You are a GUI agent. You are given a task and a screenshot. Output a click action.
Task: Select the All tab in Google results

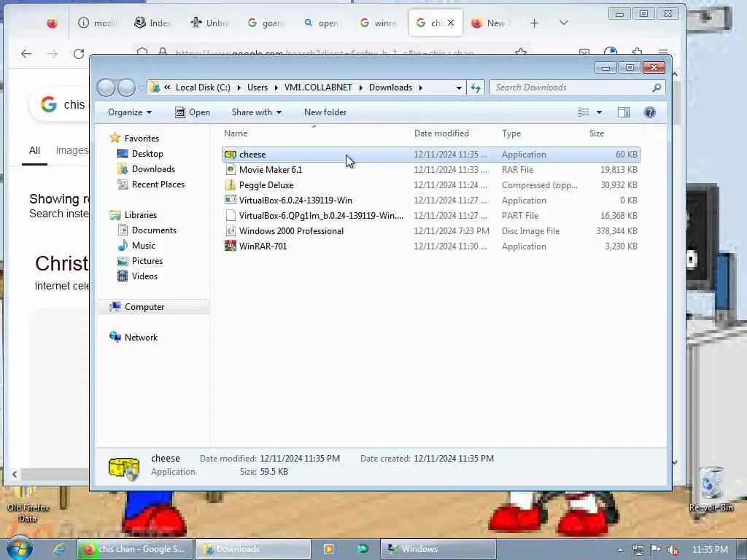(34, 150)
